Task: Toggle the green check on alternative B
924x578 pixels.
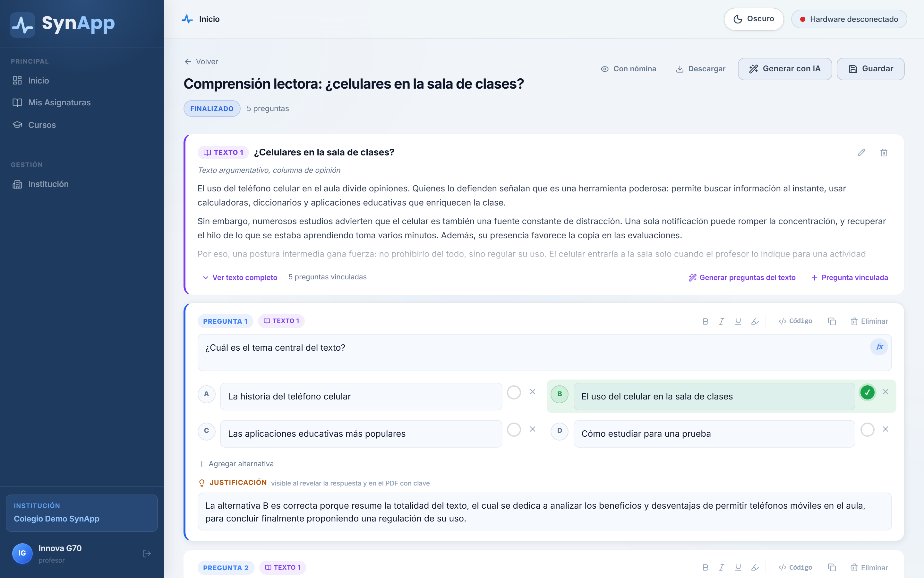Action: coord(868,392)
